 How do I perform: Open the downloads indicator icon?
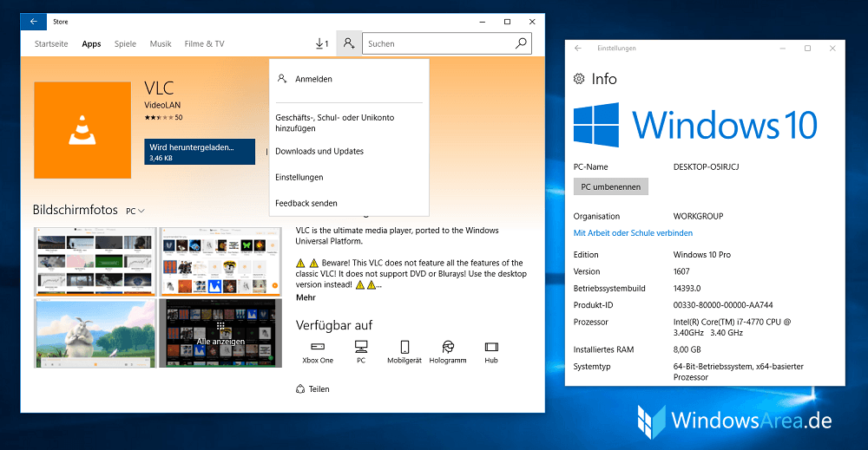point(321,43)
